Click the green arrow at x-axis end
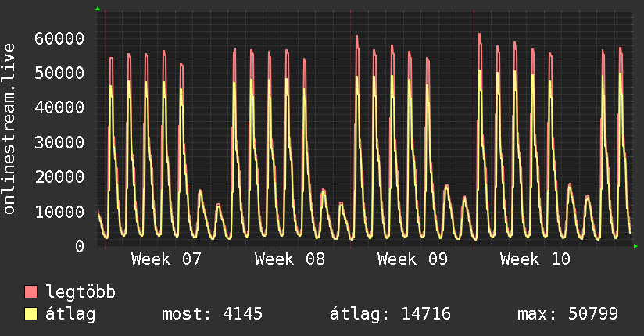 click(635, 246)
